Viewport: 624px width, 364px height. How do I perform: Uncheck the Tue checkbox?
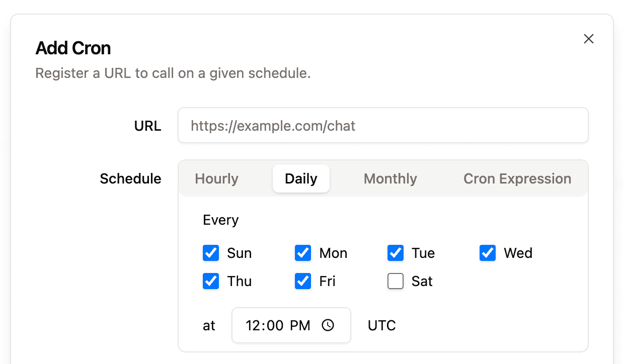tap(396, 253)
